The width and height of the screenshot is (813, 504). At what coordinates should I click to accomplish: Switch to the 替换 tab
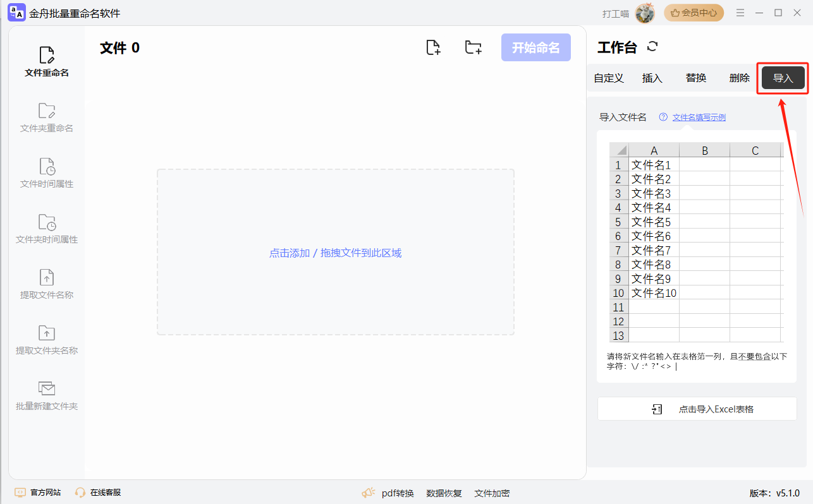click(x=696, y=78)
